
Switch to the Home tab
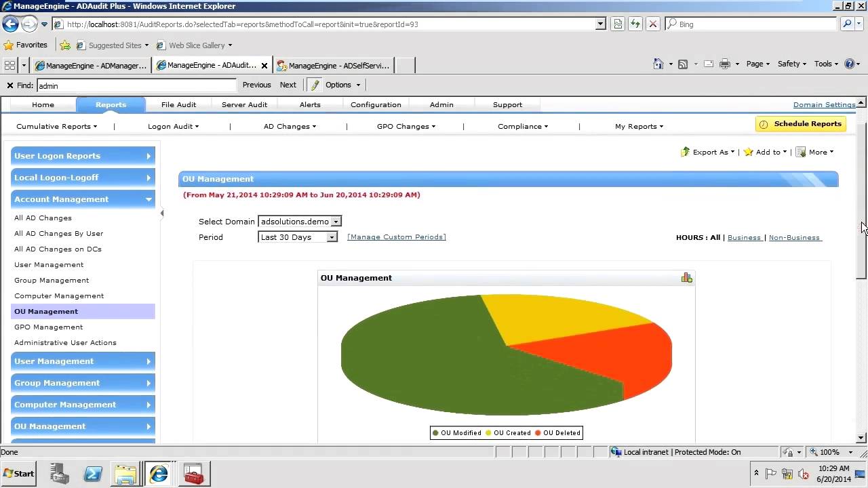pos(43,104)
